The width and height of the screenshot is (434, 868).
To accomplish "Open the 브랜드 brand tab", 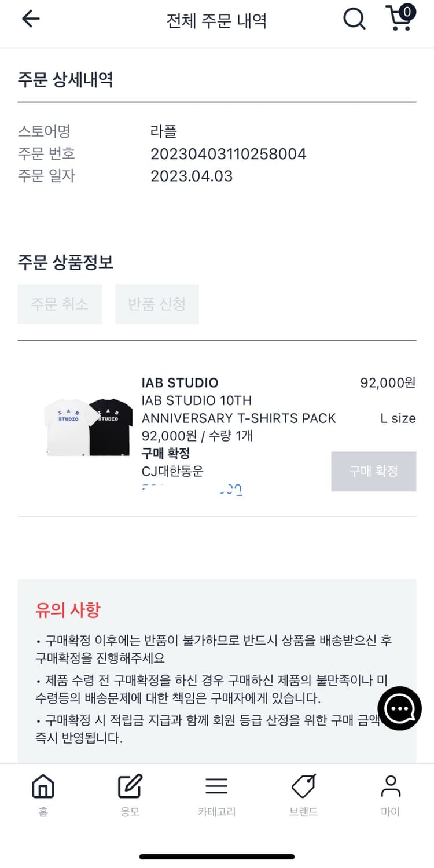I will tap(303, 795).
